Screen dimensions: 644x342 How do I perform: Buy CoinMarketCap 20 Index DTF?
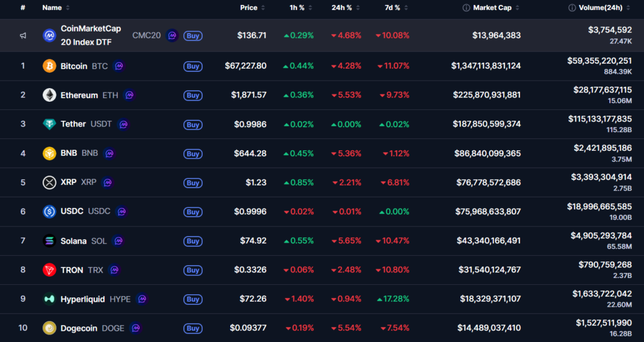click(193, 36)
